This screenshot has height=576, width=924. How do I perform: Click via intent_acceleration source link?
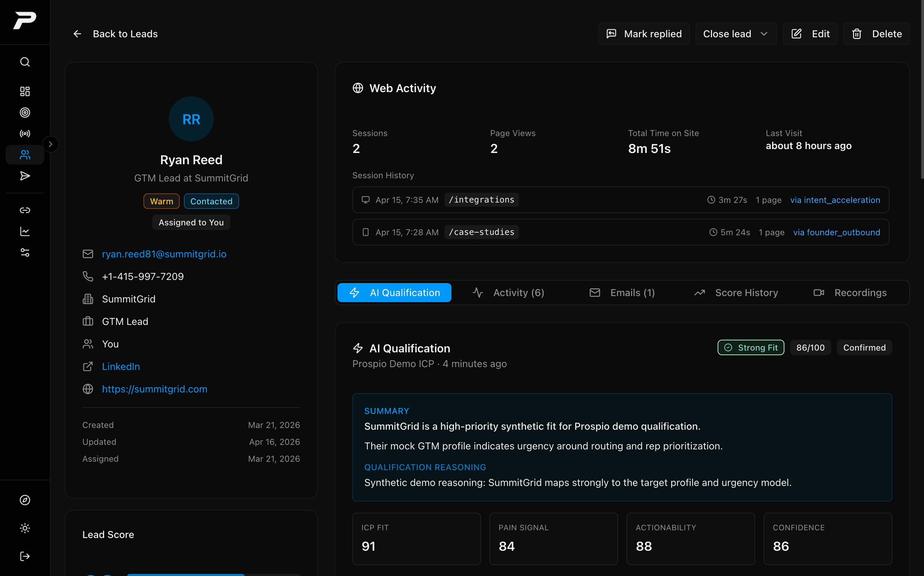(x=835, y=200)
